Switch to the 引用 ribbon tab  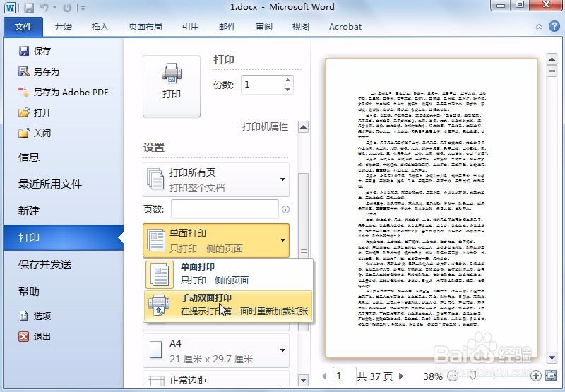[190, 27]
